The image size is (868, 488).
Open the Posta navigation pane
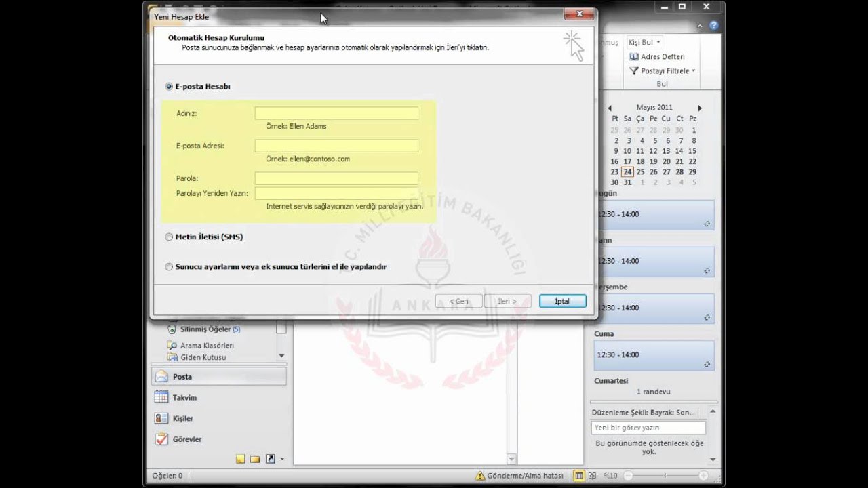coord(218,377)
